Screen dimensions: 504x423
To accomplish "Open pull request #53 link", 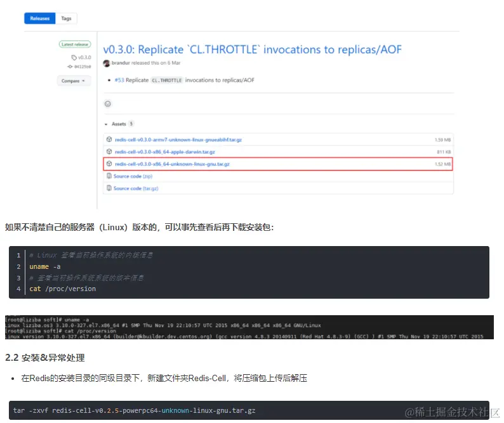I will [x=119, y=80].
